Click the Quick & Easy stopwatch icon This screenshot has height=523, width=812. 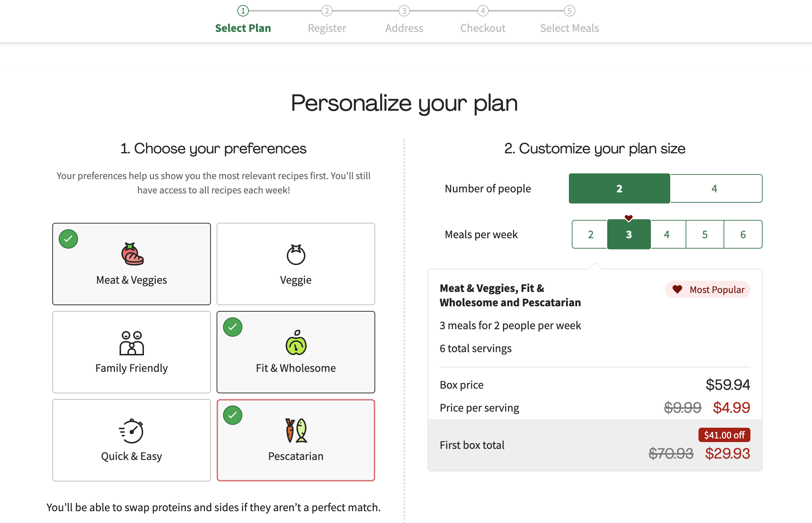tap(131, 431)
